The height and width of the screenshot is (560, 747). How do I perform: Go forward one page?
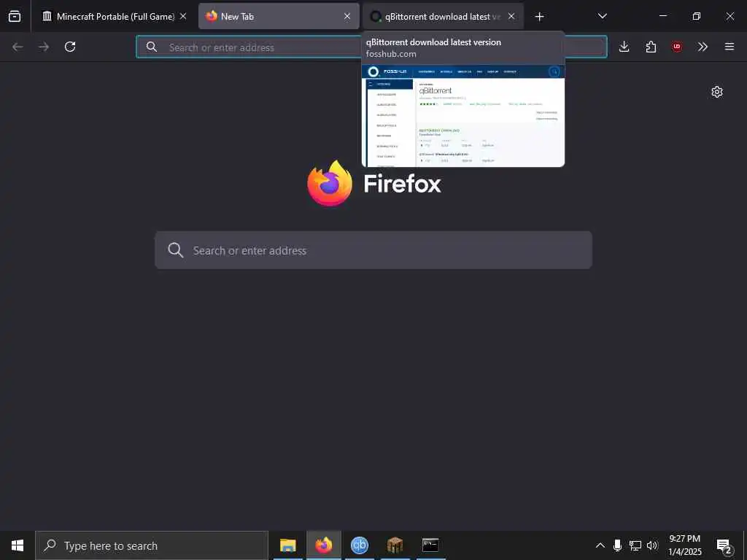coord(44,47)
